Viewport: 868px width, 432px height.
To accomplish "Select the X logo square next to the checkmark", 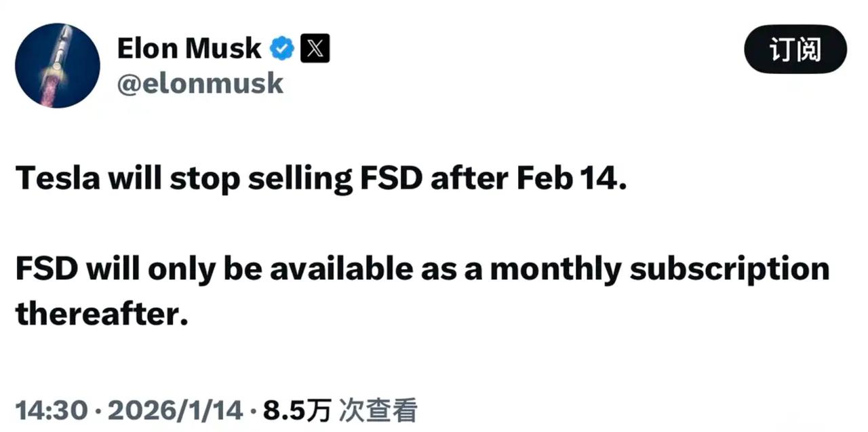I will [x=316, y=48].
